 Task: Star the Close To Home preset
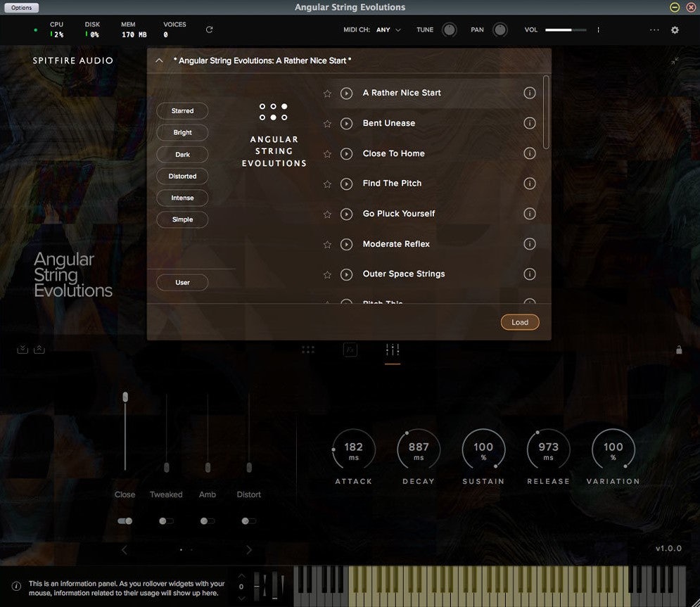pos(327,154)
